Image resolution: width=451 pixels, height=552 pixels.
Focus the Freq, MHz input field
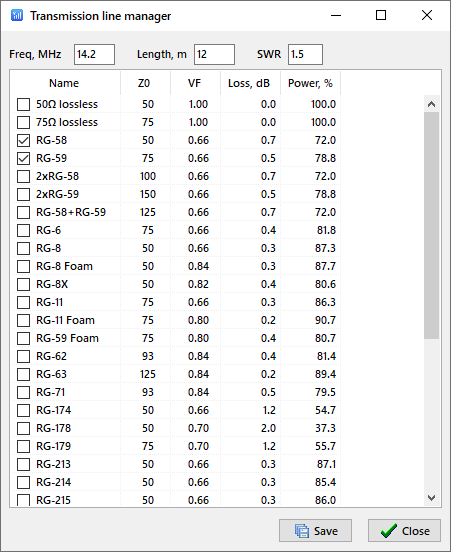(94, 54)
